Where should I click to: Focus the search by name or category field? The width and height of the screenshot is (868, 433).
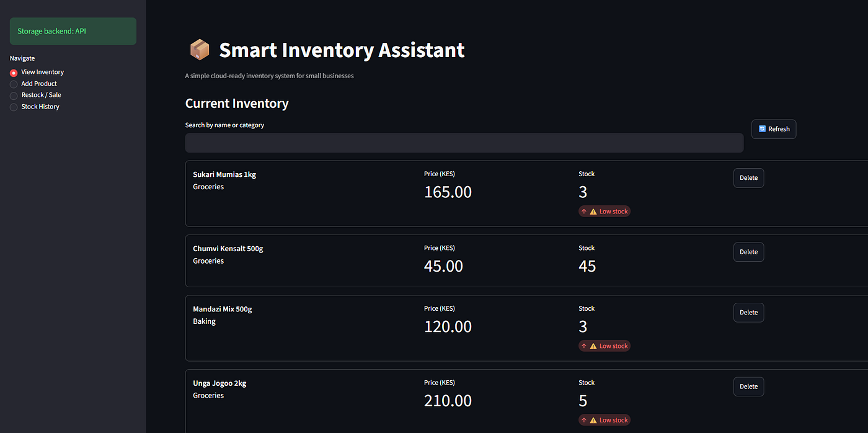point(464,143)
